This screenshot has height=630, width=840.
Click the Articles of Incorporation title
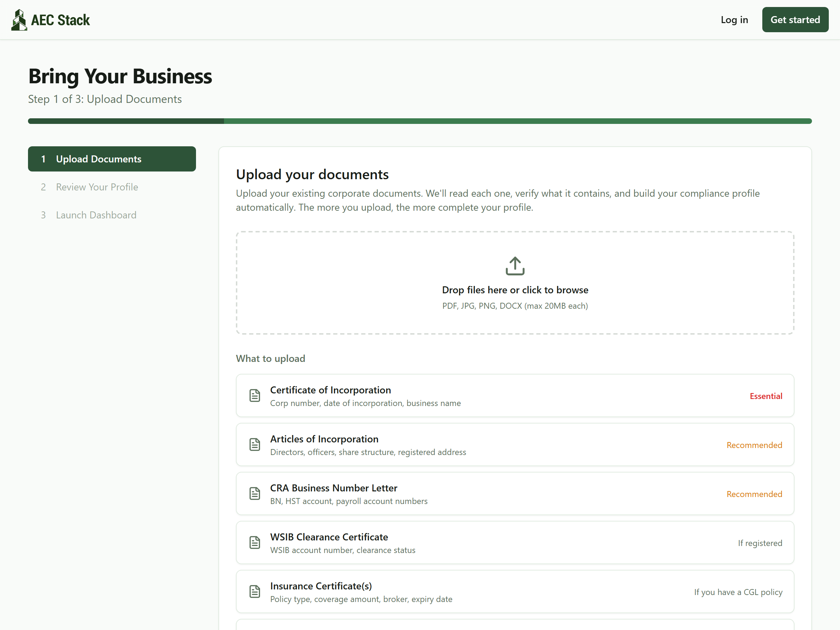click(324, 439)
